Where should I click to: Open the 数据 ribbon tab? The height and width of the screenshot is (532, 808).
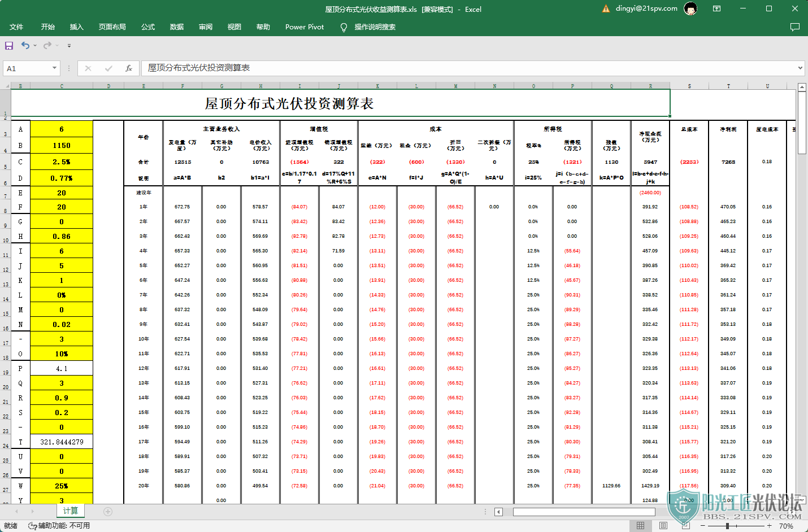coord(177,27)
